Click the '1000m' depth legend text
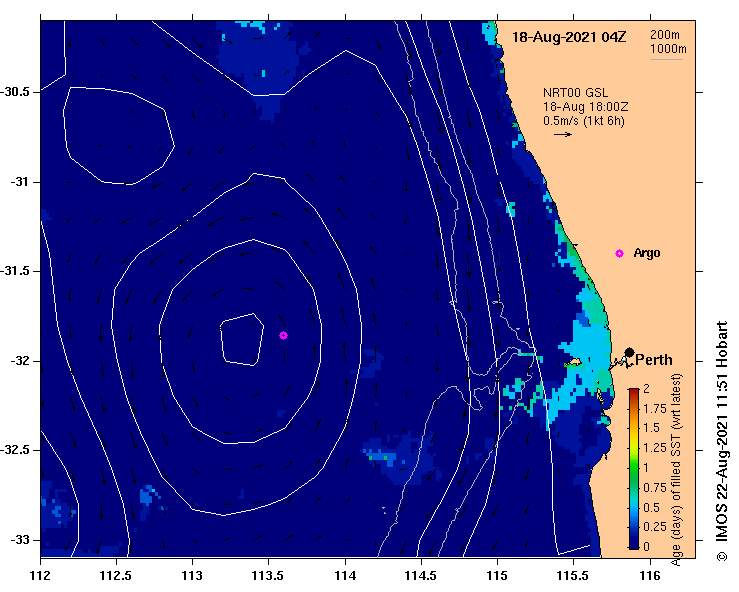This screenshot has height=592, width=739. coord(668,49)
